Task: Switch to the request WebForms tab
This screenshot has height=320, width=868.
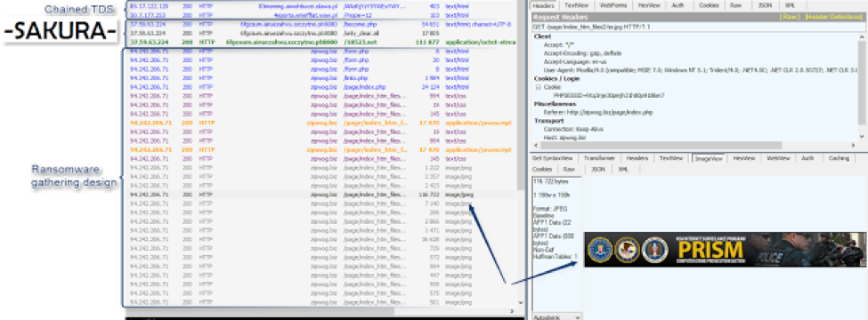Action: tap(613, 5)
